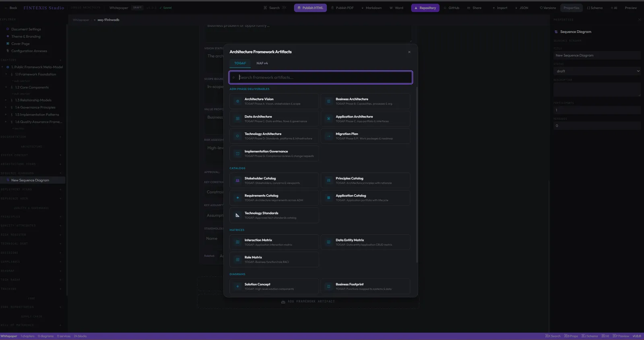Click the Architecture Vision card icon
644x340 pixels.
[x=237, y=101]
